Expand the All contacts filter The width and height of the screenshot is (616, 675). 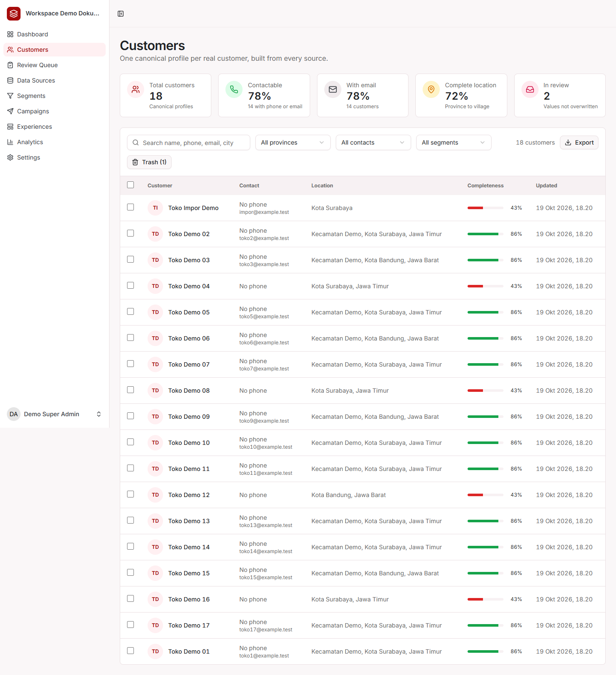click(x=373, y=142)
